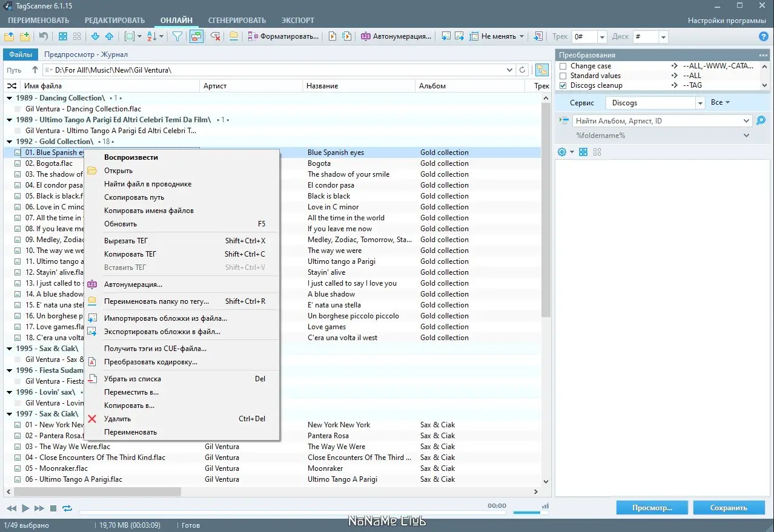Select the filter funnel toolbar icon
Image resolution: width=774 pixels, height=532 pixels.
pos(177,36)
